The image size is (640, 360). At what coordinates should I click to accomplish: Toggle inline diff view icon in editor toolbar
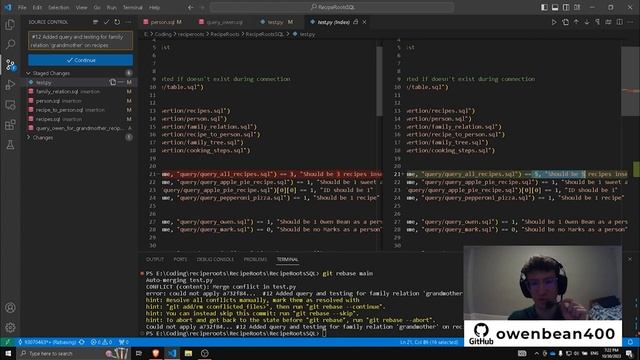pyautogui.click(x=609, y=22)
